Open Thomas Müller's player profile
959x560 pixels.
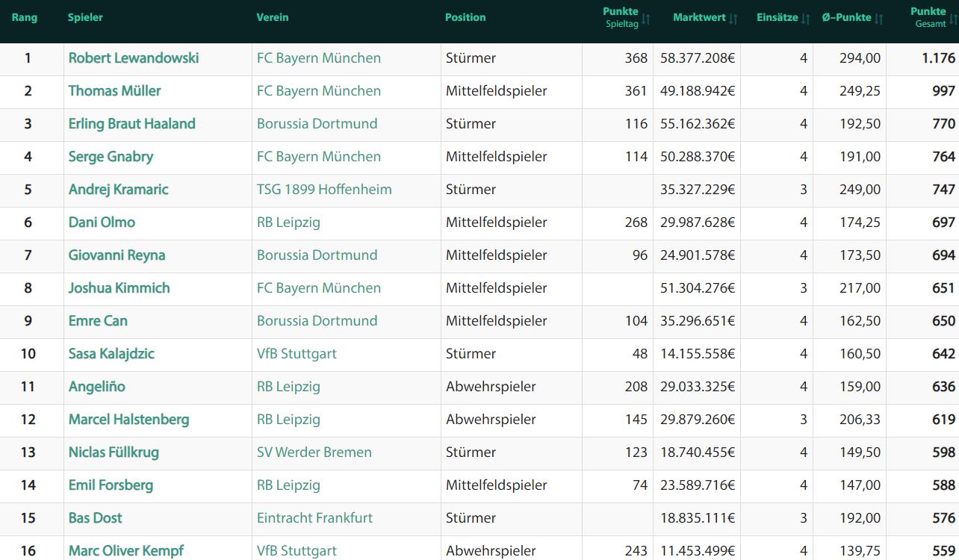(x=115, y=91)
